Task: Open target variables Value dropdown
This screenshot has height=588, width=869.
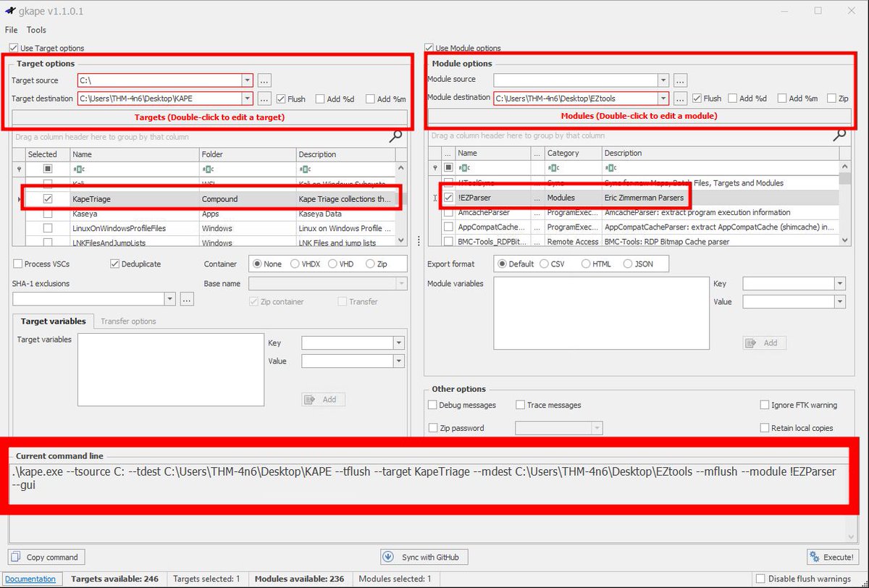Action: pyautogui.click(x=398, y=361)
